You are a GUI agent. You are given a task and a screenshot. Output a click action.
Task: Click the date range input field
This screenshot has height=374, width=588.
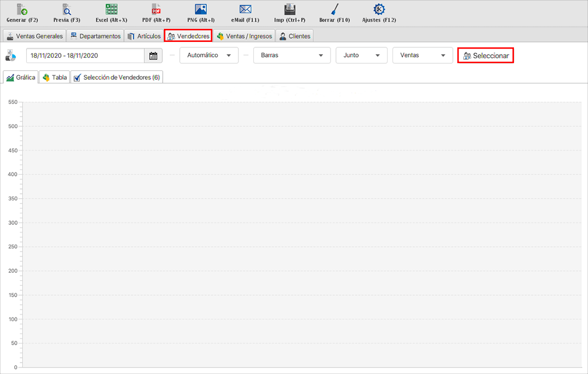[85, 56]
